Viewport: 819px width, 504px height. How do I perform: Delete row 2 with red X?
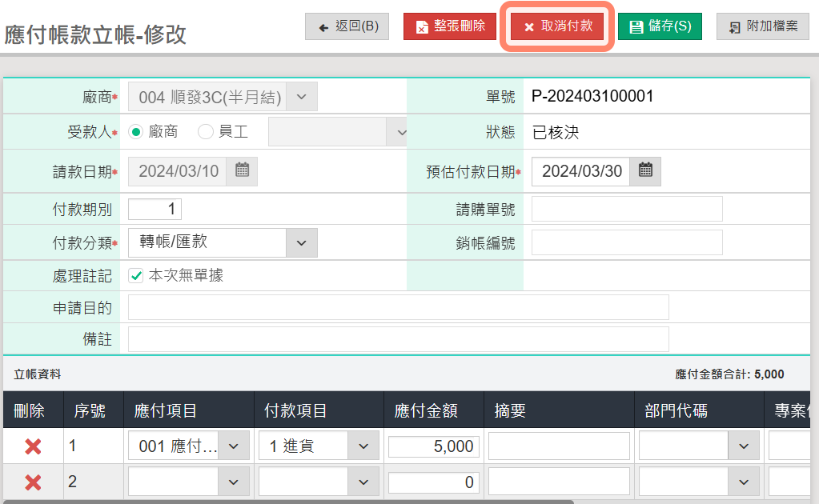[x=33, y=482]
